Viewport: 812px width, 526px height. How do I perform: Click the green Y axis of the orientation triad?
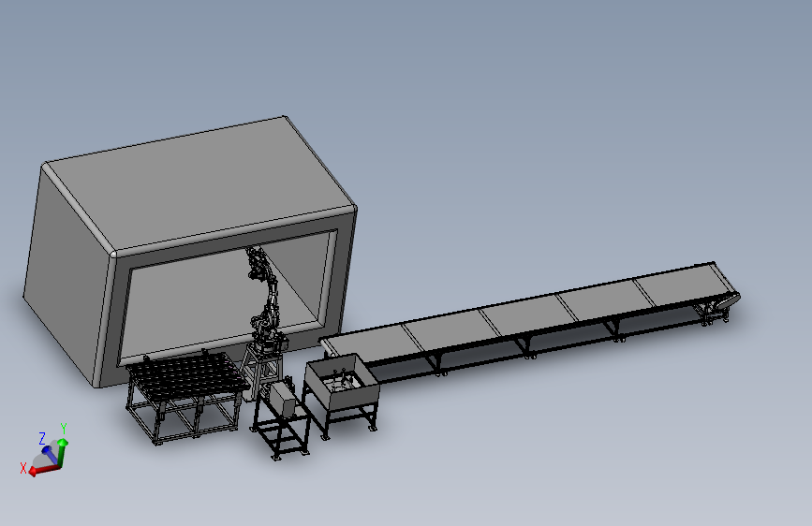point(62,453)
